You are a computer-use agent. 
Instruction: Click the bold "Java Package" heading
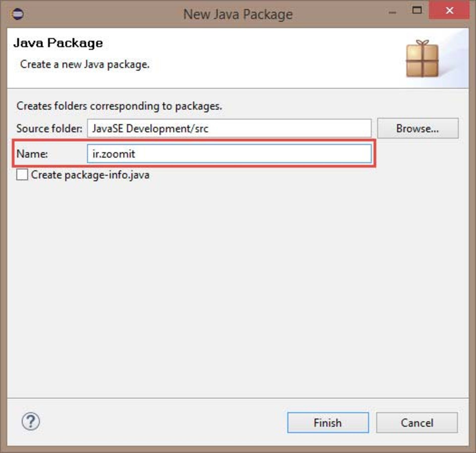58,43
